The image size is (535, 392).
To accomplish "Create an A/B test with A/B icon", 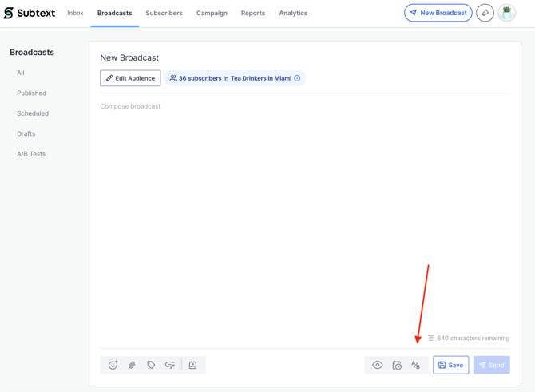I will [x=415, y=365].
